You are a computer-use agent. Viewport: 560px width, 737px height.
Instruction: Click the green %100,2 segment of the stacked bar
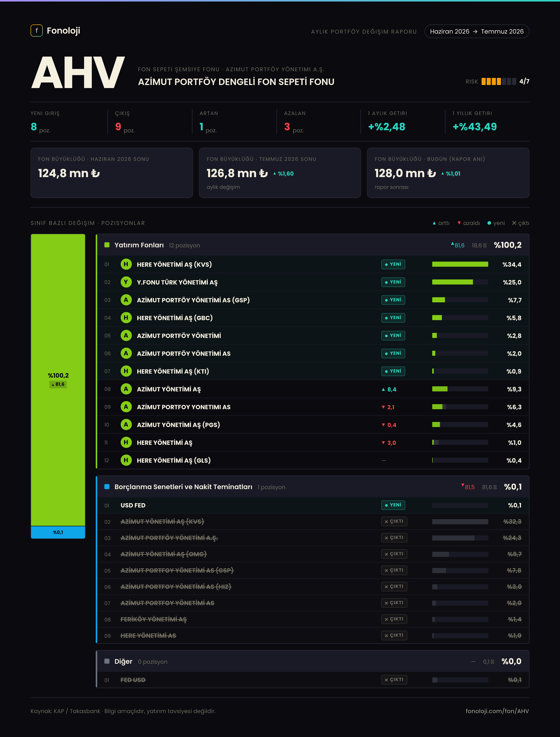point(58,380)
